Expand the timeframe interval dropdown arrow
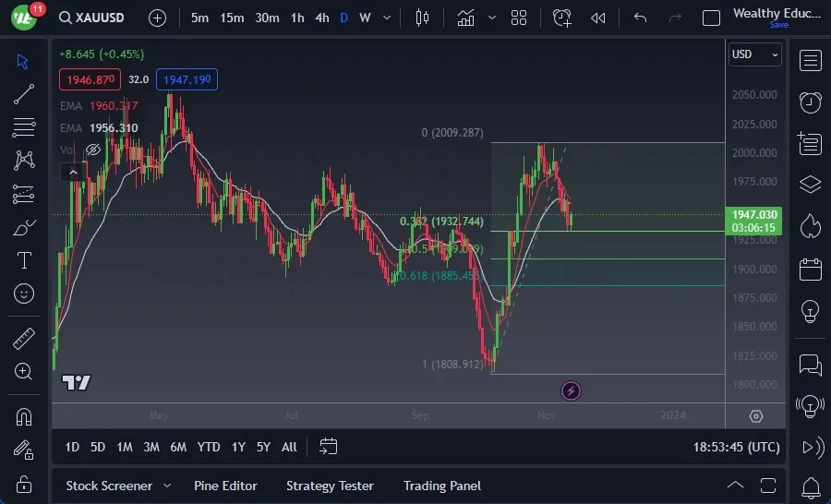Screen dimensions: 831x504 click(387, 18)
